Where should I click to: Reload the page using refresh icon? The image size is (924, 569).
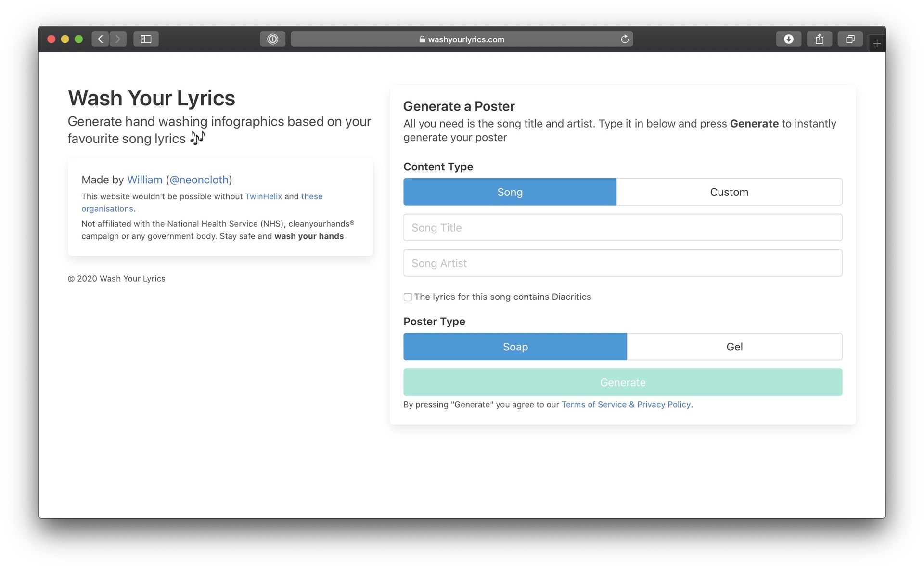tap(624, 39)
